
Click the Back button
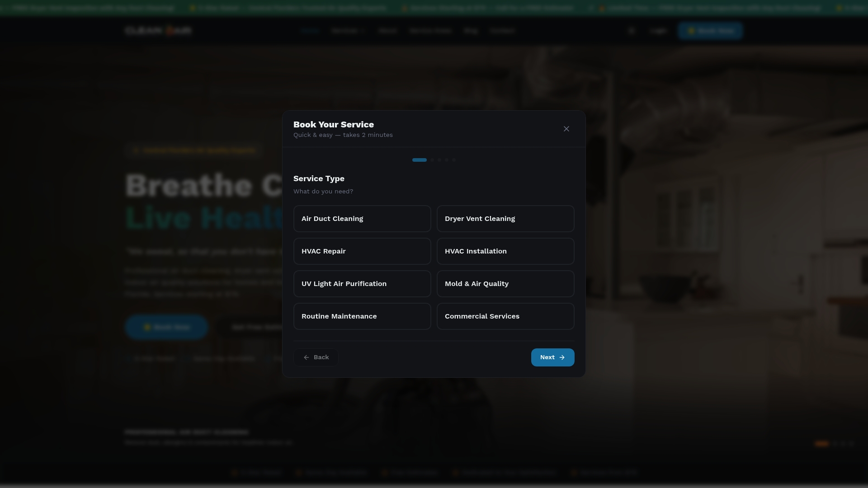[x=316, y=357]
